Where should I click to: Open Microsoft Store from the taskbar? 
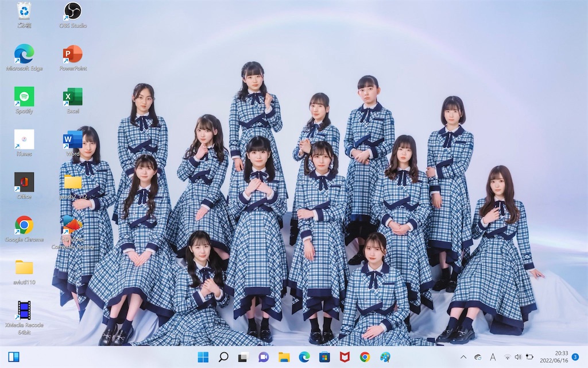coord(324,356)
